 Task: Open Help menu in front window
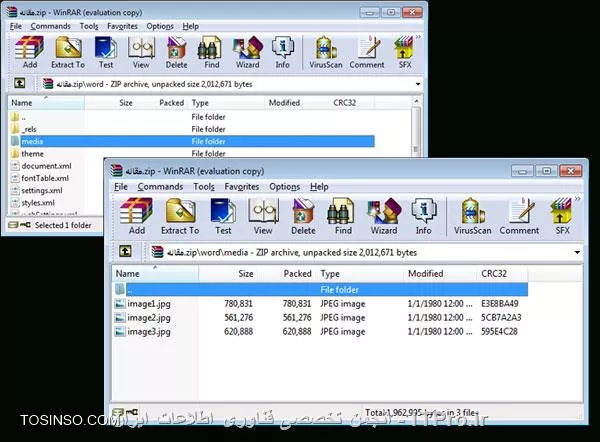tap(319, 187)
